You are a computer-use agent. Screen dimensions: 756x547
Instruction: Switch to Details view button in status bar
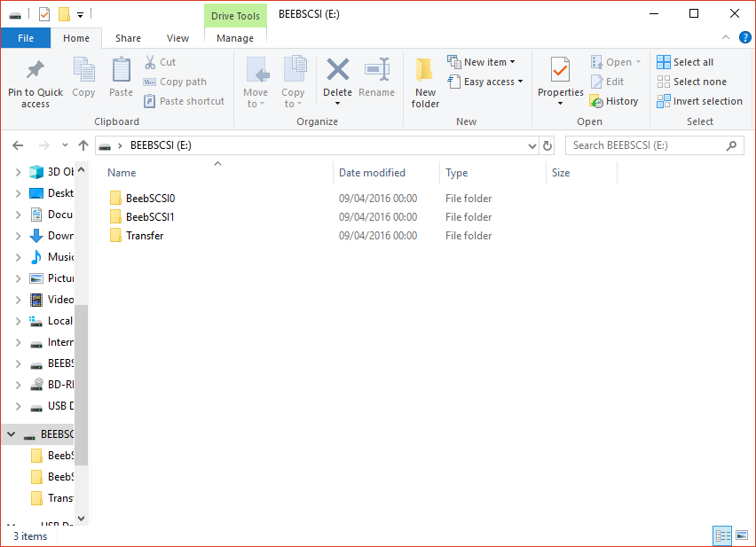pos(722,535)
